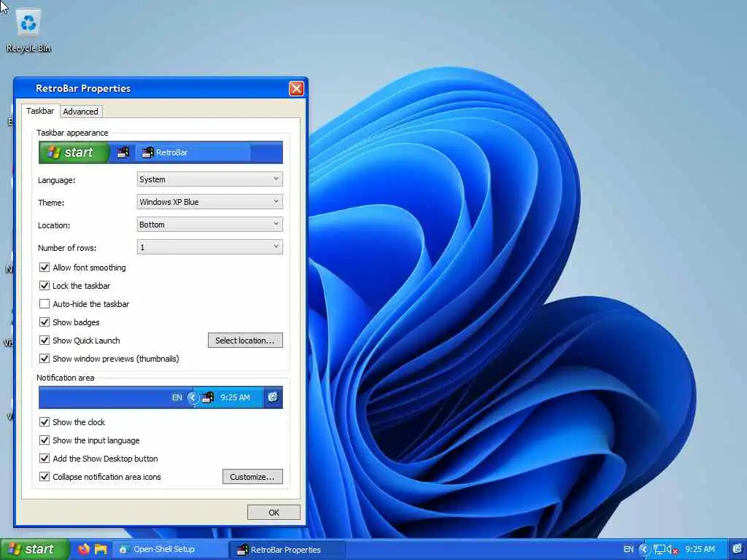Expand hidden tray icons arrow in taskbar
Image resolution: width=747 pixels, height=560 pixels.
(x=644, y=550)
